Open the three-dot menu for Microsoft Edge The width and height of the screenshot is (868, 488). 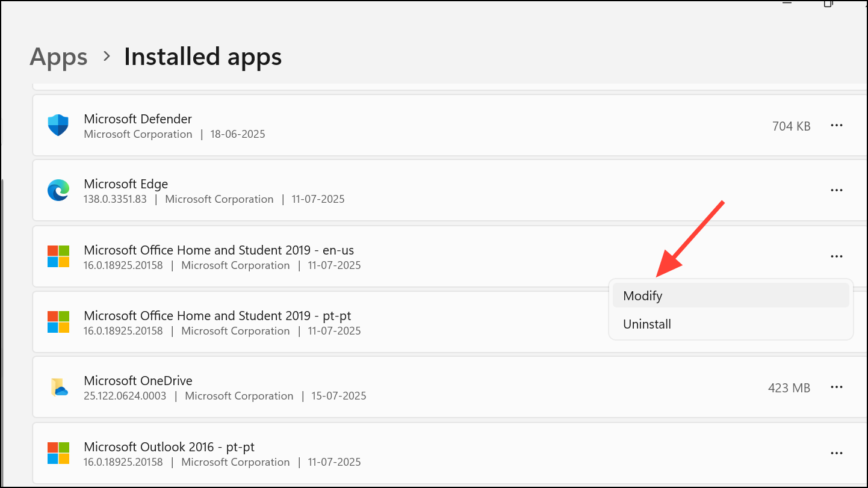coord(836,190)
